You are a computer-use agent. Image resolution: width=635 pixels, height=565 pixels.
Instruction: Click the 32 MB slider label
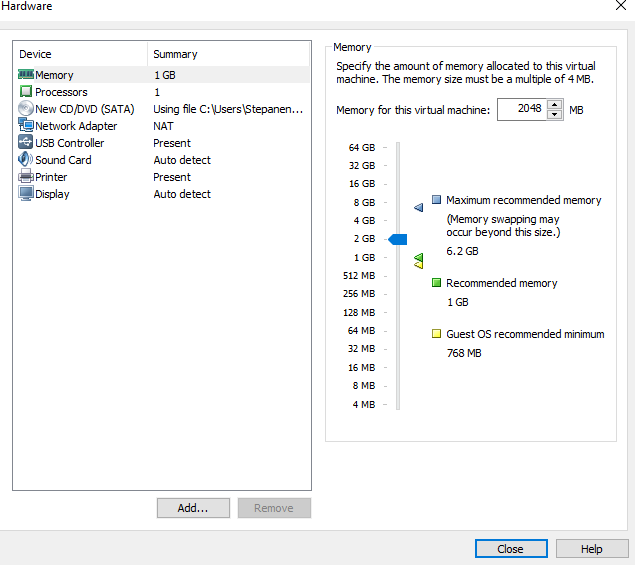click(x=362, y=348)
